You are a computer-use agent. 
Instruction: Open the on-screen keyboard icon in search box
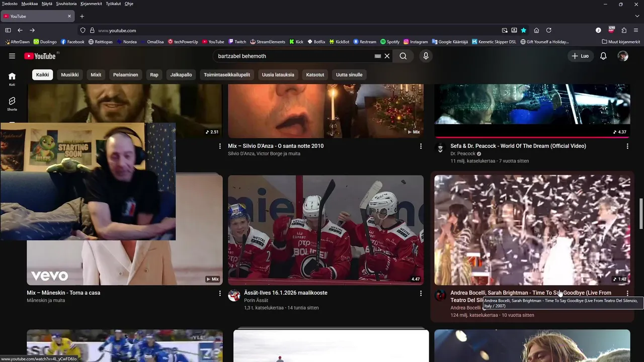pos(377,56)
